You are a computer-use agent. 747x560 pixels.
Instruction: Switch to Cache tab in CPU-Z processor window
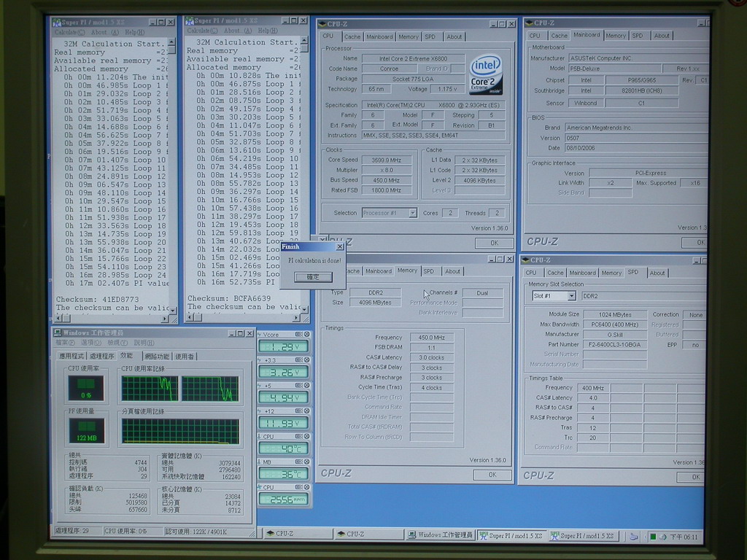(x=352, y=36)
